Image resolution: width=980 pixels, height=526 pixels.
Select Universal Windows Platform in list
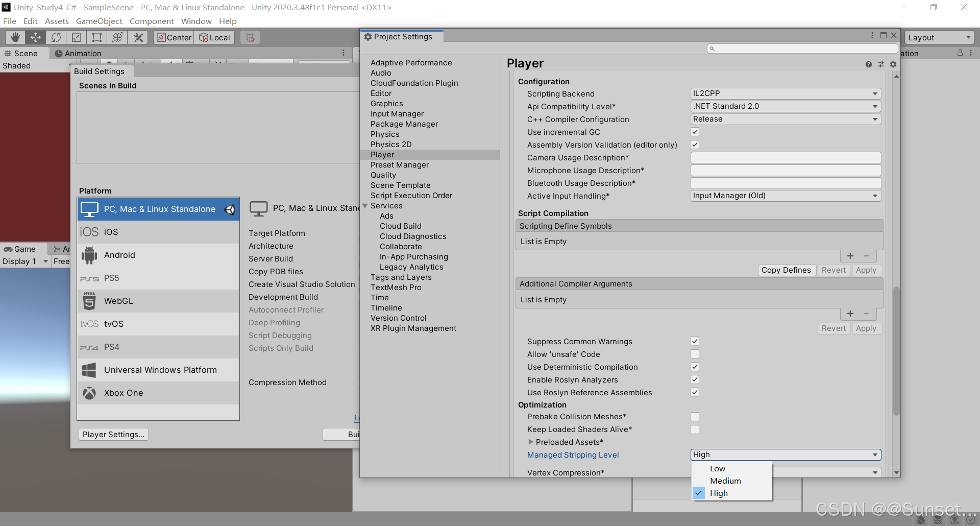pos(158,370)
